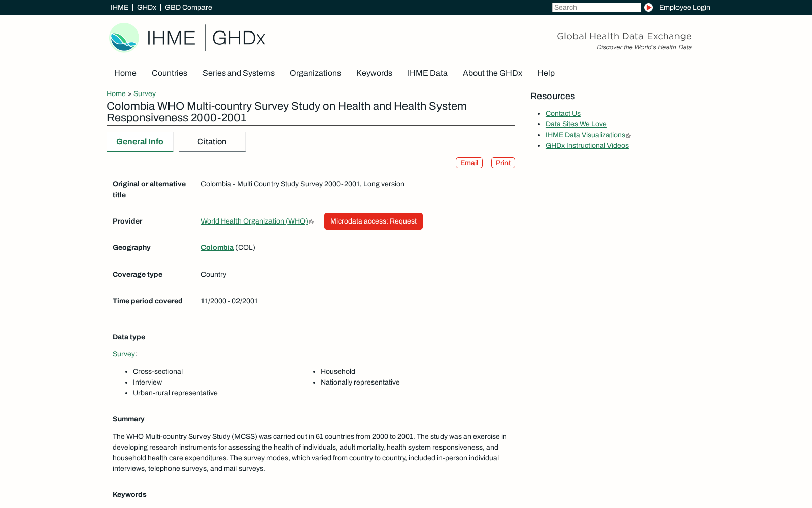Image resolution: width=812 pixels, height=508 pixels.
Task: Click the 'Global Health Data Exchange' tagline
Action: point(624,36)
